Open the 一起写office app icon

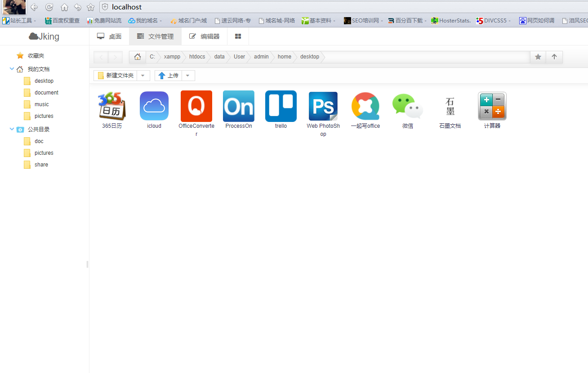coord(365,106)
